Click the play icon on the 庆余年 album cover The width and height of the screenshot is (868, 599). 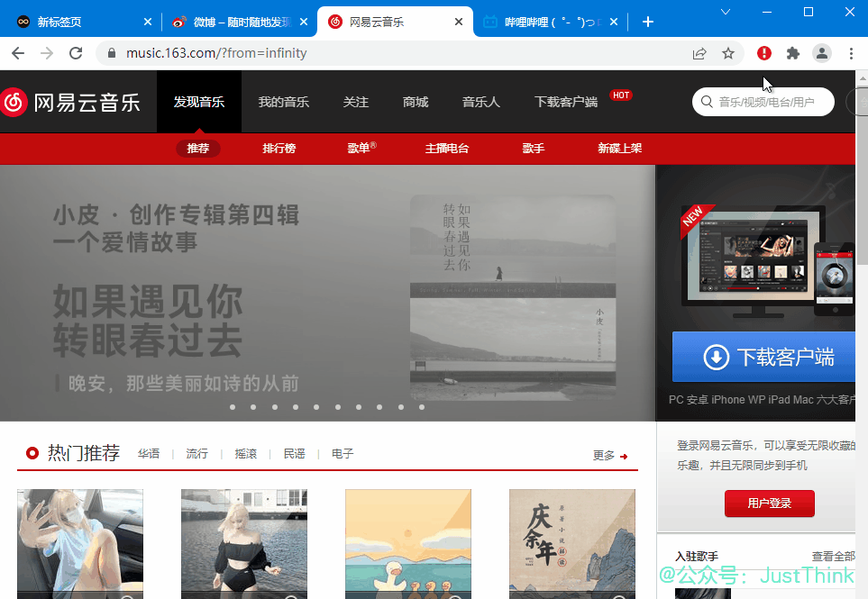(620, 596)
